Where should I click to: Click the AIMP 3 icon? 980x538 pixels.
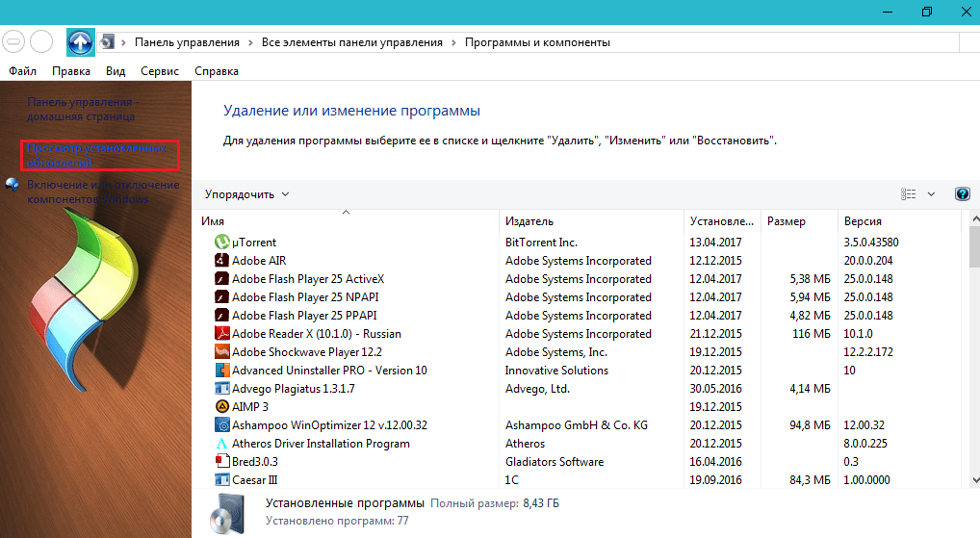click(x=221, y=406)
